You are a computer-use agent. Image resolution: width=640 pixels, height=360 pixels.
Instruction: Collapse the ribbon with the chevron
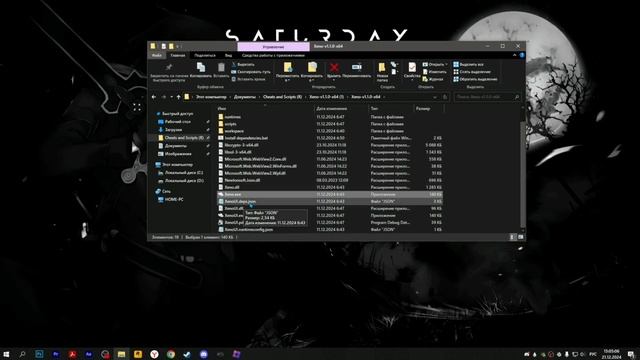514,55
